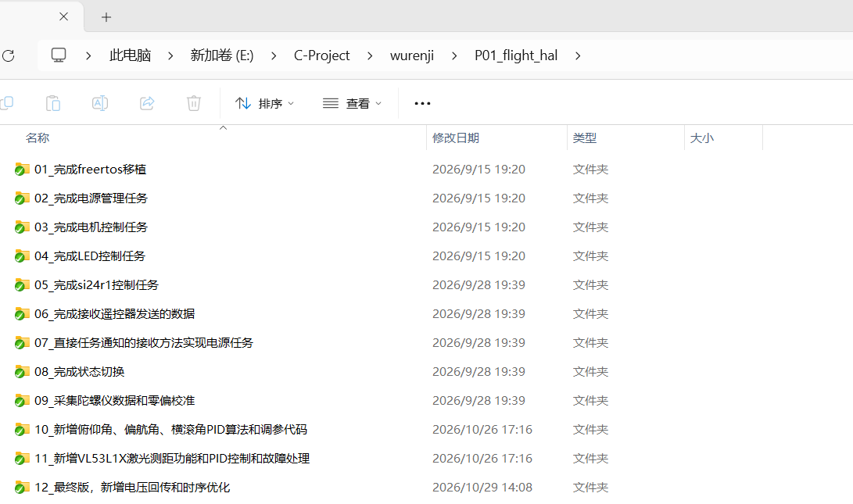This screenshot has height=504, width=853.
Task: Navigate to 新加卷 (E:) in the breadcrumb
Action: pyautogui.click(x=222, y=55)
